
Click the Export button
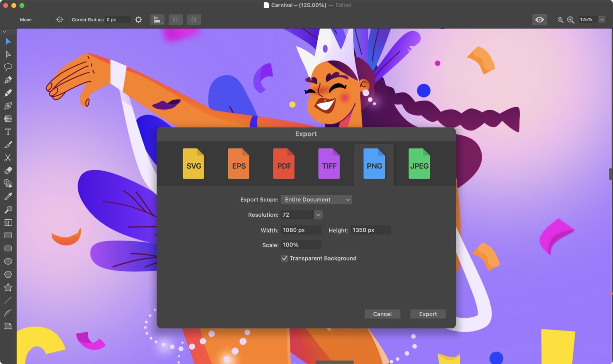[428, 314]
